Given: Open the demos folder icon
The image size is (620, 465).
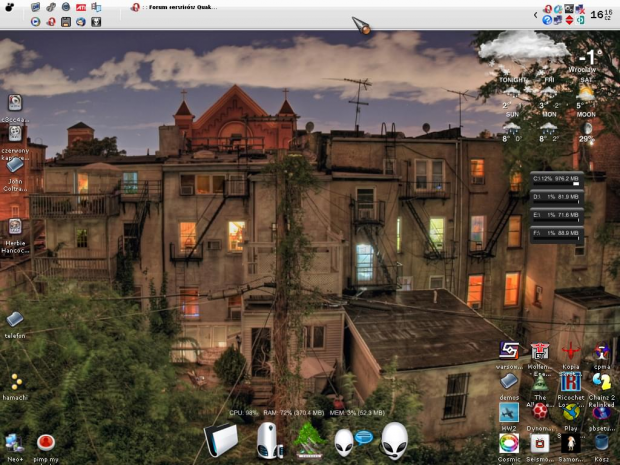Looking at the screenshot, I should point(508,381).
